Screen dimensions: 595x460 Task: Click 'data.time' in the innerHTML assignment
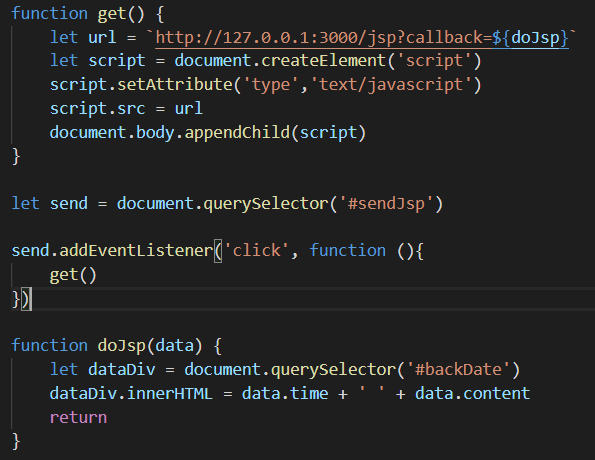coord(285,394)
